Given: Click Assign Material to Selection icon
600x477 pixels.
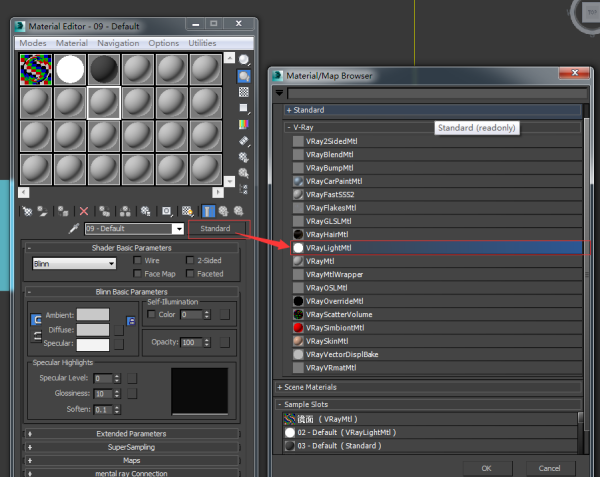Looking at the screenshot, I should tap(63, 211).
